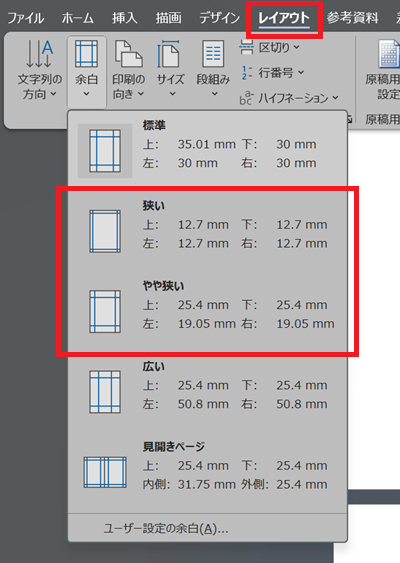Click the 文字列の方向 icon

39,54
